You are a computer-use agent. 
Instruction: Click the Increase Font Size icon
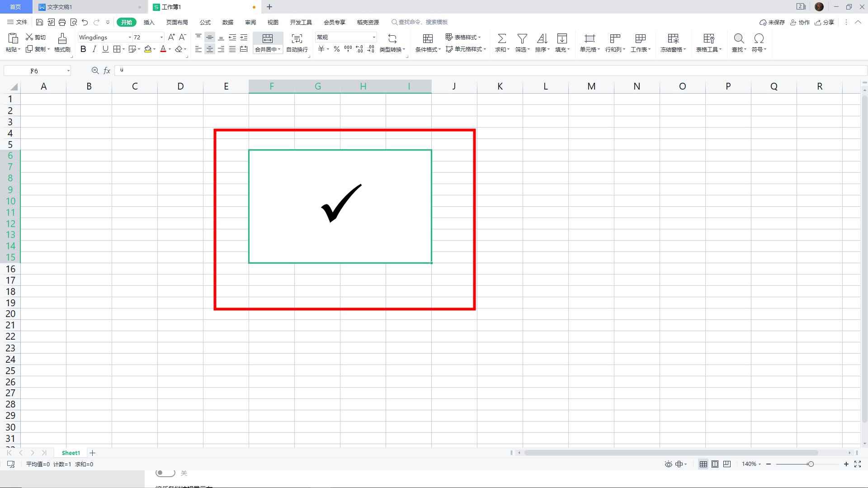[x=171, y=37]
